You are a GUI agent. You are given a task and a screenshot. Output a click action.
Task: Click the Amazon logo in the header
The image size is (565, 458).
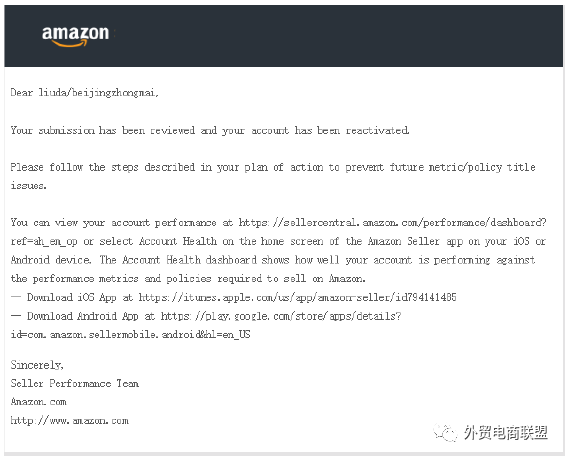pos(76,36)
